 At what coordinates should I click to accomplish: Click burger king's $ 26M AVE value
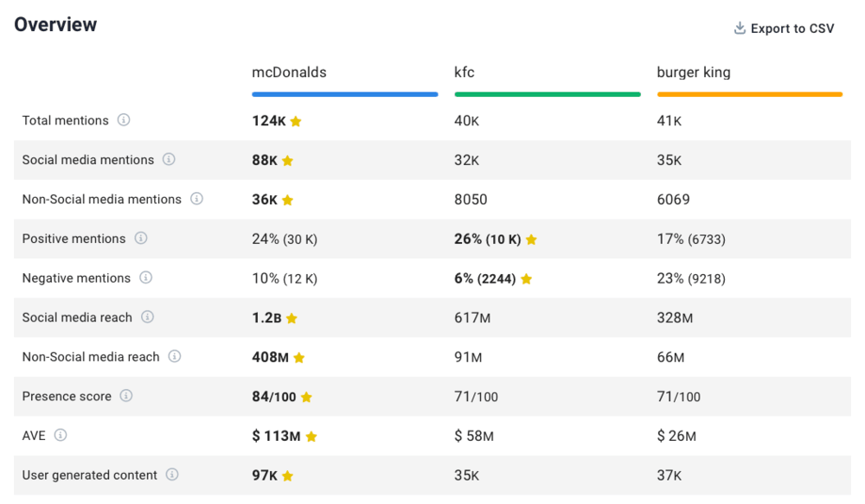pyautogui.click(x=676, y=437)
